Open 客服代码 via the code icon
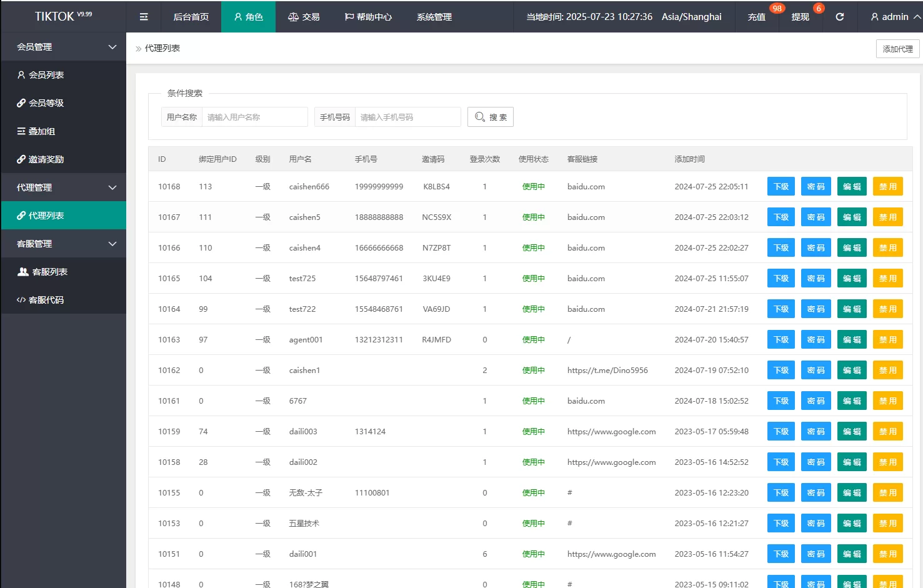The image size is (923, 588). coord(22,299)
